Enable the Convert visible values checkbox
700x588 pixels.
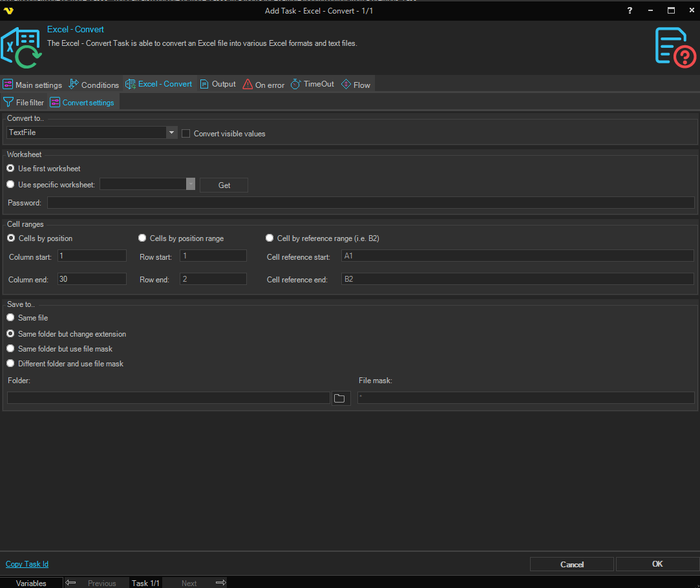[x=186, y=134]
